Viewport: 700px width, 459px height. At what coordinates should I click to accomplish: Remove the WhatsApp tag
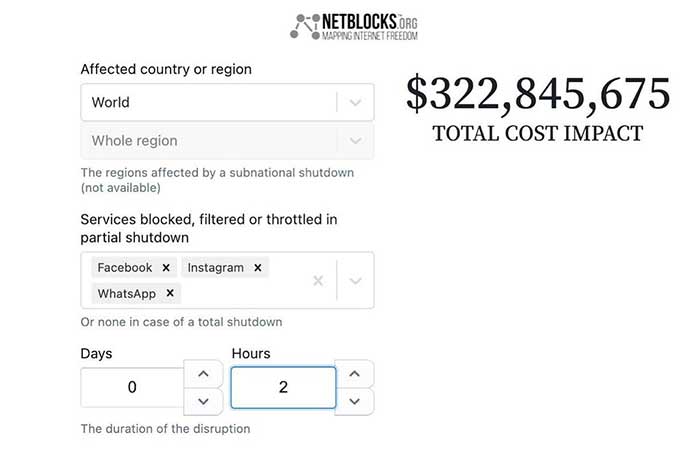point(170,293)
